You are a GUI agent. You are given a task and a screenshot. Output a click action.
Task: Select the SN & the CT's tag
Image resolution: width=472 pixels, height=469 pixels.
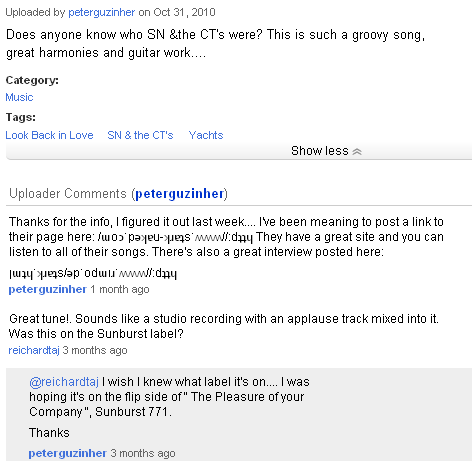(x=140, y=135)
